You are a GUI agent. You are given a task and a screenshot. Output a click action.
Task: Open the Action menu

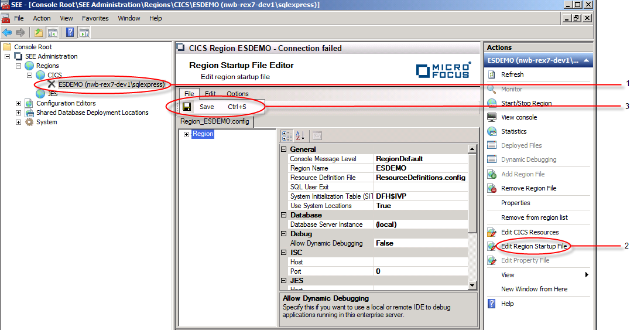[x=42, y=18]
